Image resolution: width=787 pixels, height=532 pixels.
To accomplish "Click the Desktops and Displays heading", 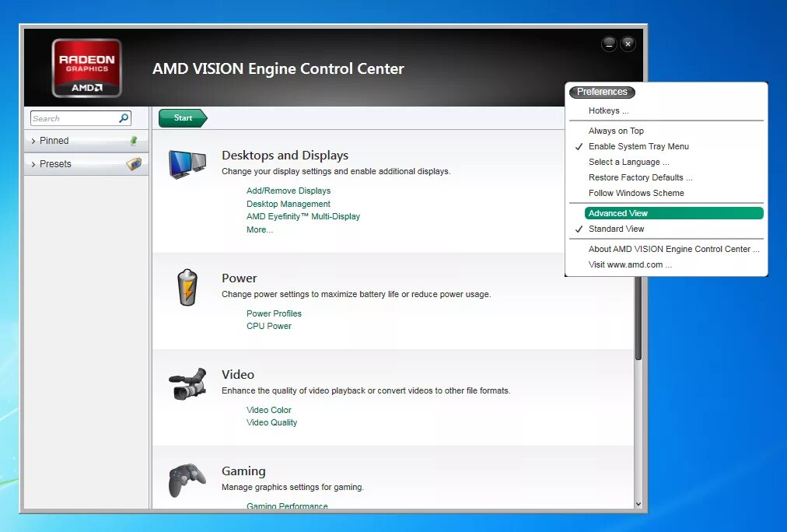I will click(x=285, y=155).
